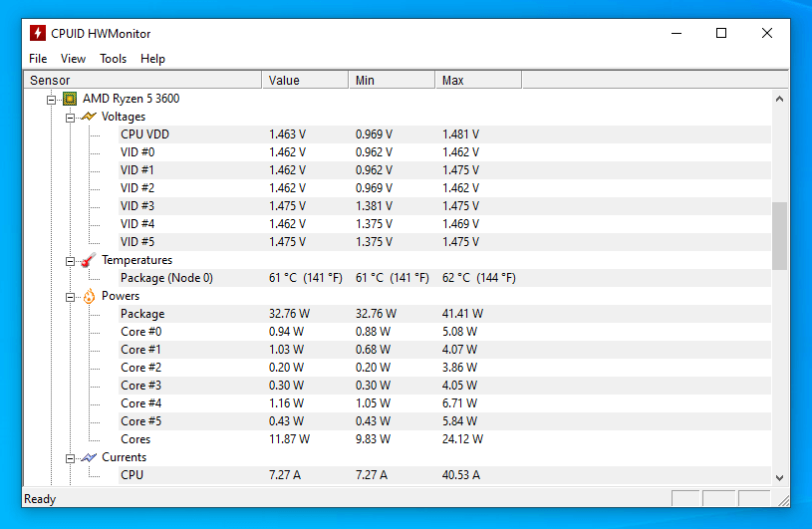
Task: Collapse the AMD Ryzen 5 3600 node
Action: pos(51,100)
